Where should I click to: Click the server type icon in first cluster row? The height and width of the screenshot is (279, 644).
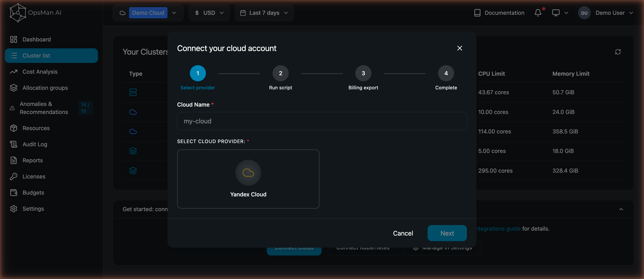pyautogui.click(x=133, y=92)
